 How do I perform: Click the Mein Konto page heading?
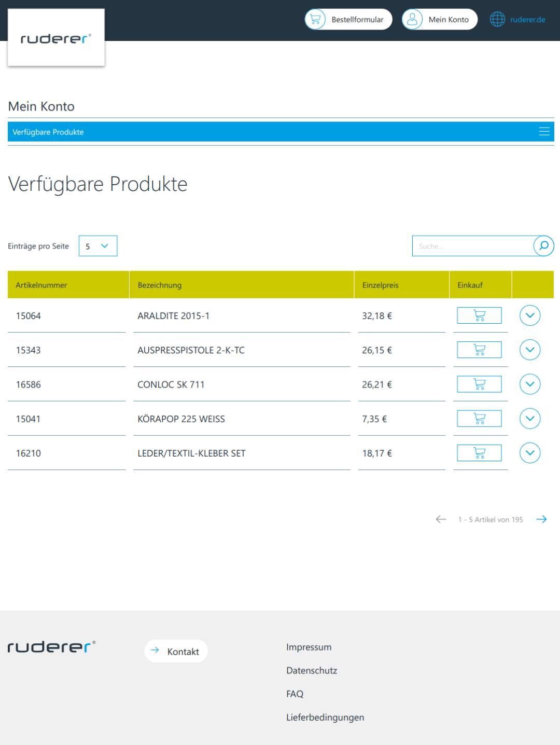tap(41, 106)
